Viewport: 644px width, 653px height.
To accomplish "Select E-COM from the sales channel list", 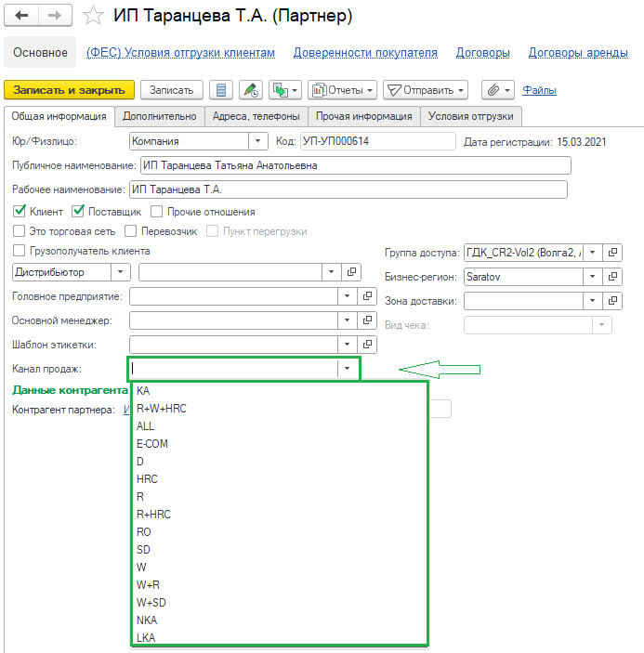I will tap(152, 444).
